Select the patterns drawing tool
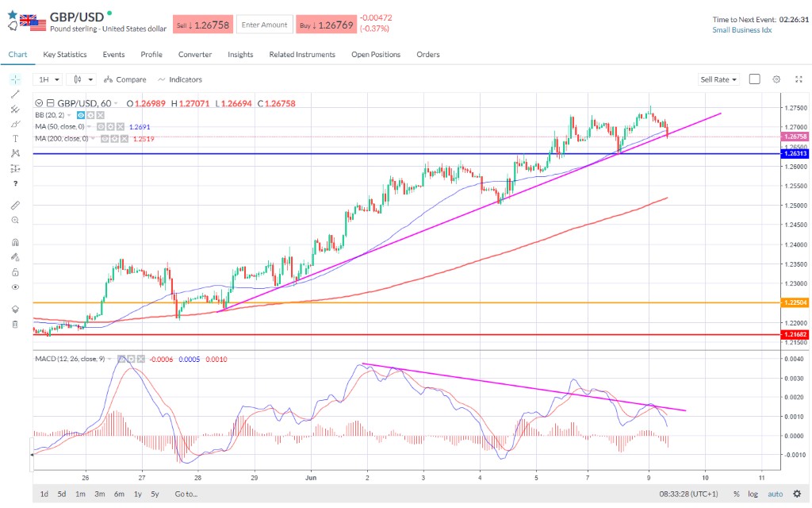 (x=15, y=153)
